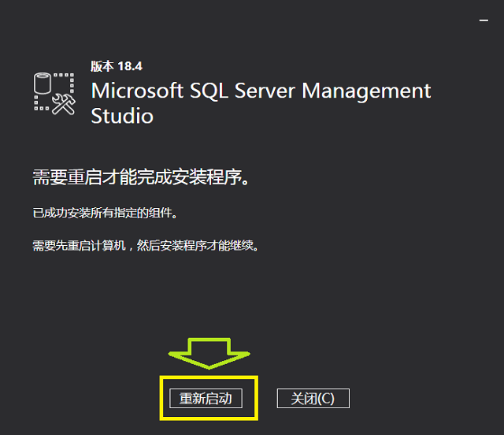Click the Microsoft SQL Server Management Studio title
This screenshot has height=435, width=504.
pyautogui.click(x=261, y=102)
